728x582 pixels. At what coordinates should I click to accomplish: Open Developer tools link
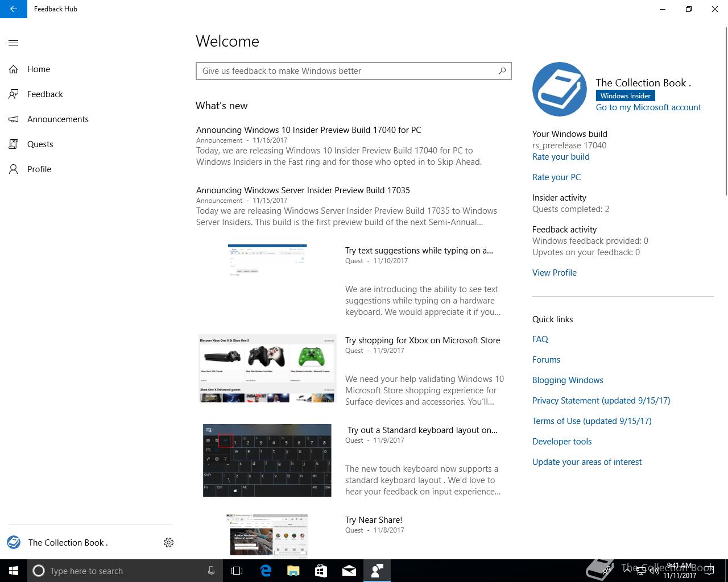click(562, 442)
